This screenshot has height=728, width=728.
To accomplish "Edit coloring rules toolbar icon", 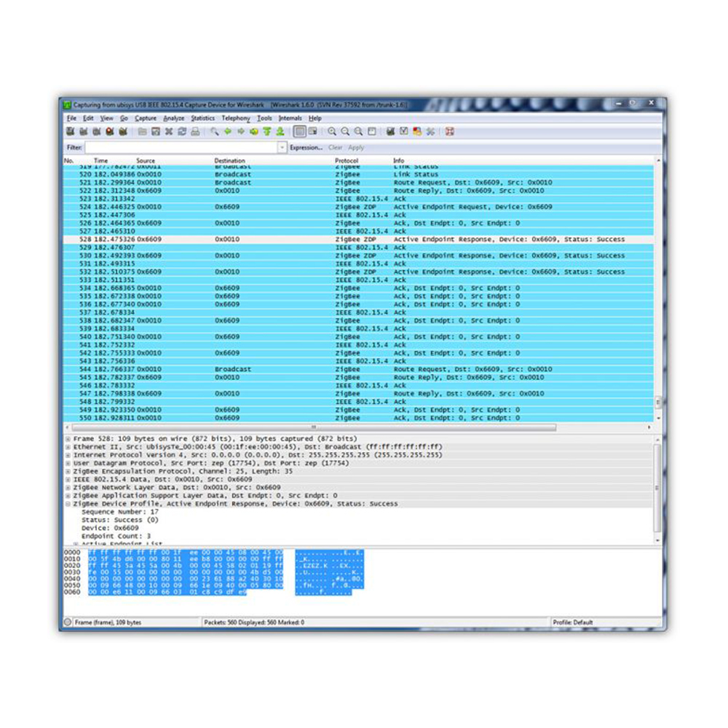I will [417, 132].
